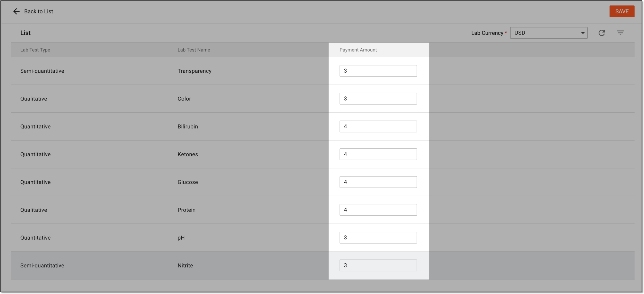Screen dimensions: 644x294
Task: Select the Transparency test name cell
Action: [x=194, y=71]
